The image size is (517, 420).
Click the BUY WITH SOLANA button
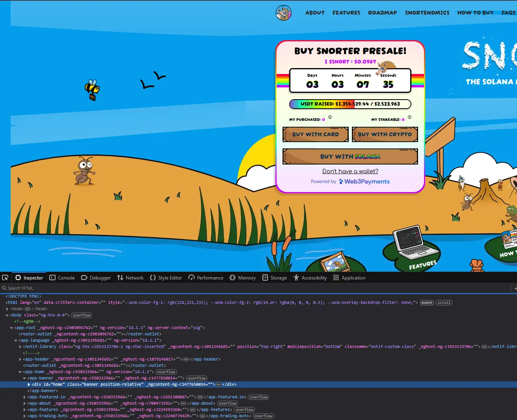click(350, 156)
